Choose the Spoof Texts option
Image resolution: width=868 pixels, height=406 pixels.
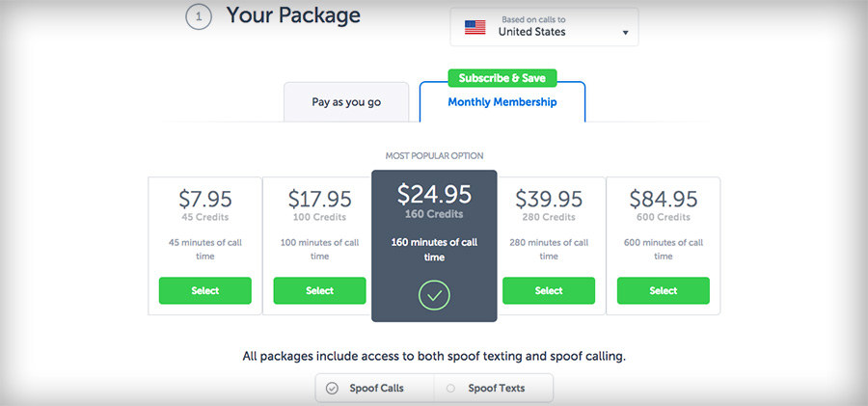(x=494, y=388)
